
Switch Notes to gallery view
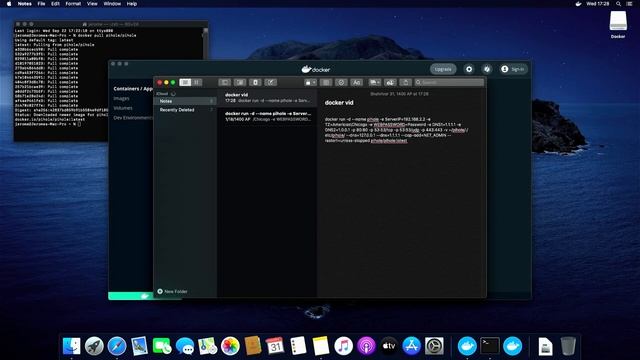(x=197, y=82)
